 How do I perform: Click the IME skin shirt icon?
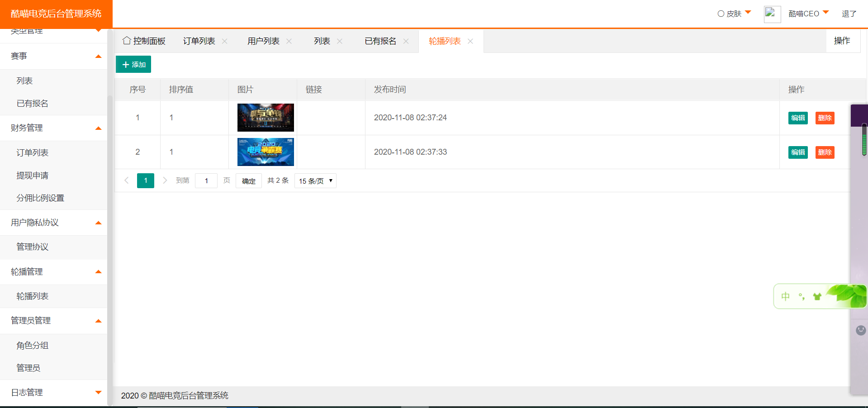coord(817,297)
